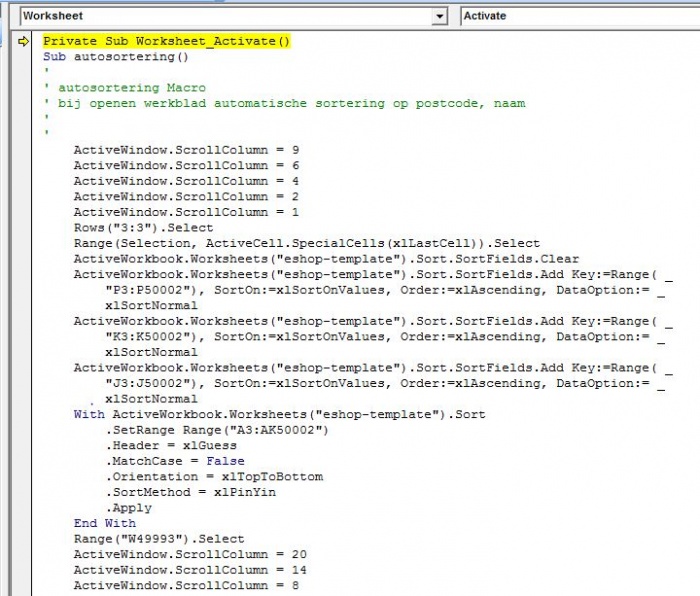The height and width of the screenshot is (596, 700).
Task: Click the highlighted Private Sub Worksheet_Activate() line
Action: pos(167,42)
